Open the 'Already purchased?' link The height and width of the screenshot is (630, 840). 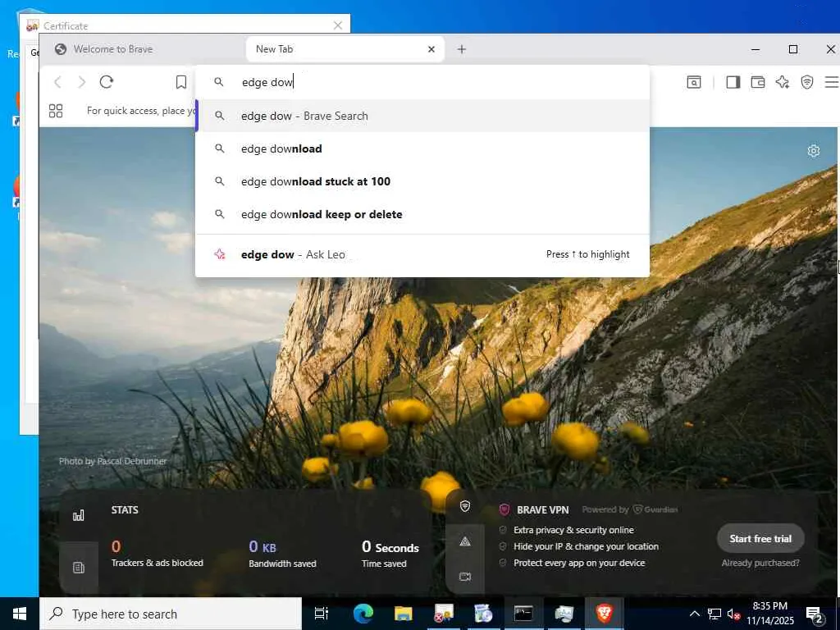[760, 563]
